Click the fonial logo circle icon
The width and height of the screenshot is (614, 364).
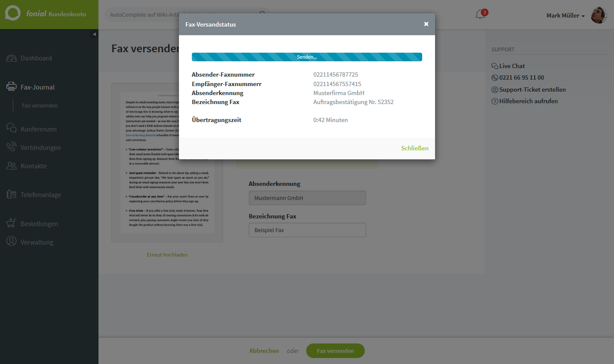pos(12,13)
